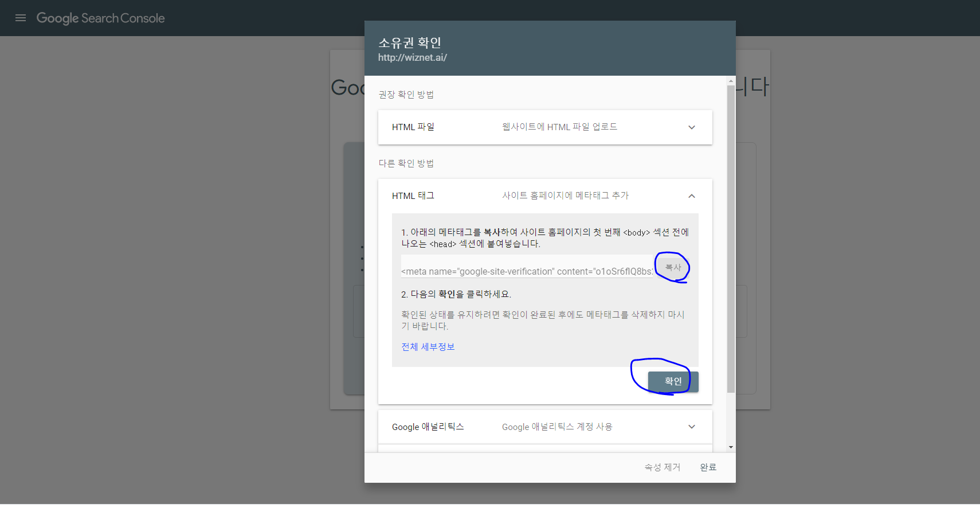Click Google 애널리틱스 계정 사용 description
This screenshot has width=980, height=508.
point(558,427)
